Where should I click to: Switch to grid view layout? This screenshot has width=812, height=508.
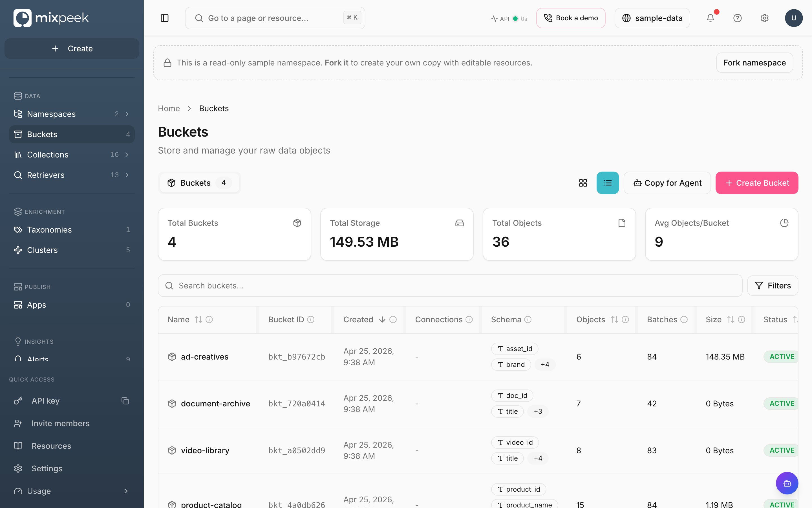[x=583, y=183]
